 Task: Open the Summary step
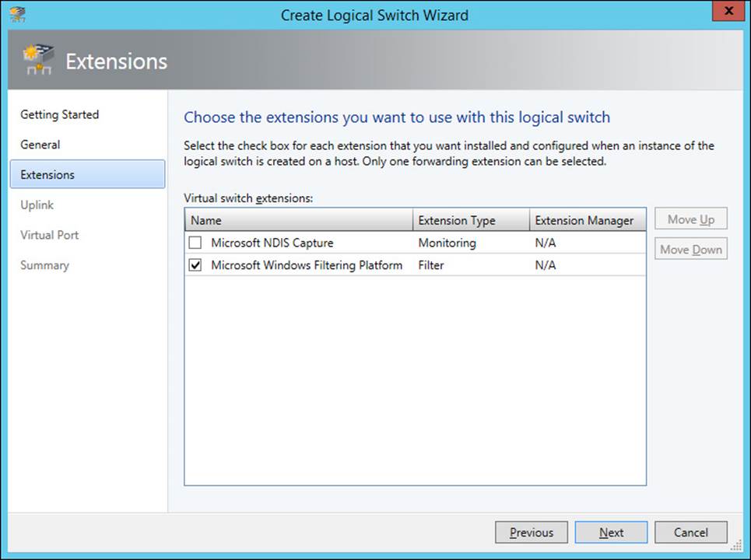click(x=44, y=265)
